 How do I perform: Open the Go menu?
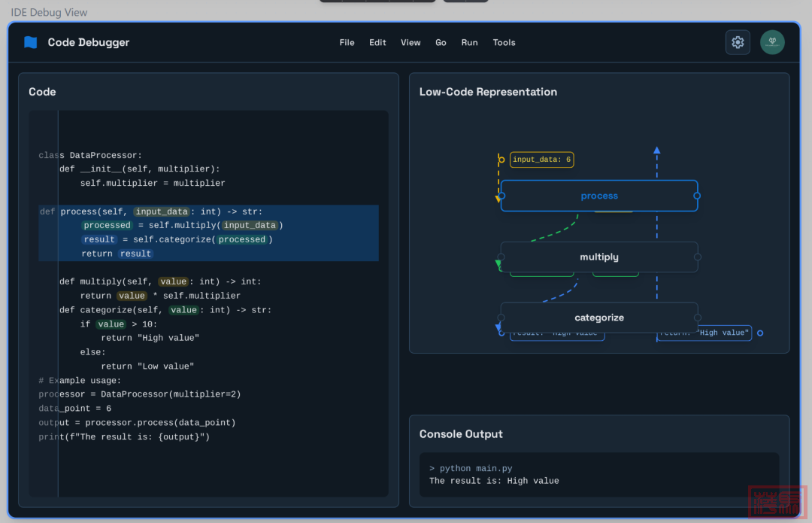point(441,43)
